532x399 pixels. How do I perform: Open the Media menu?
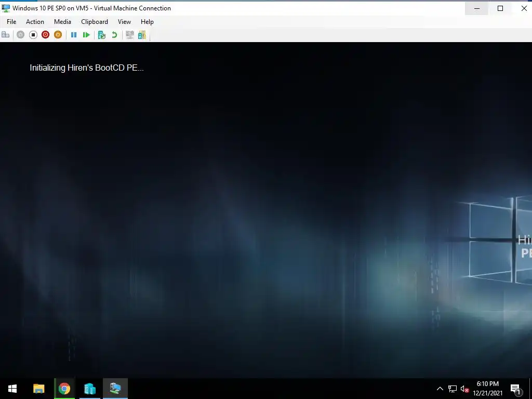(62, 22)
